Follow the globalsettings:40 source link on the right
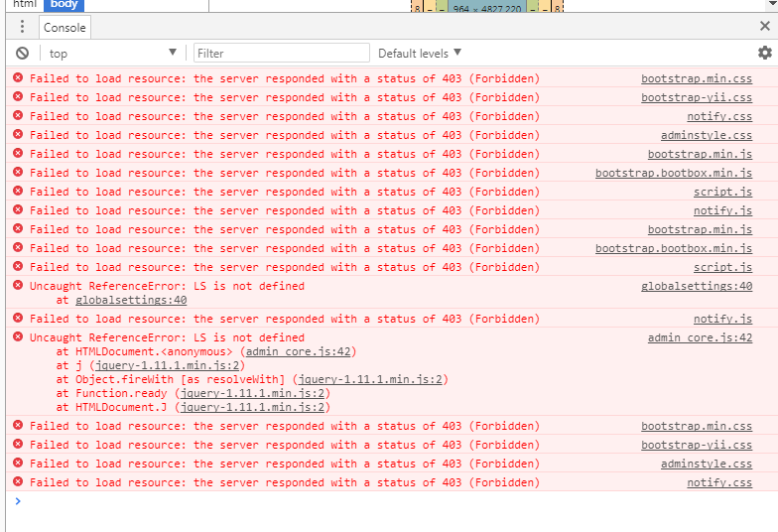 click(696, 286)
